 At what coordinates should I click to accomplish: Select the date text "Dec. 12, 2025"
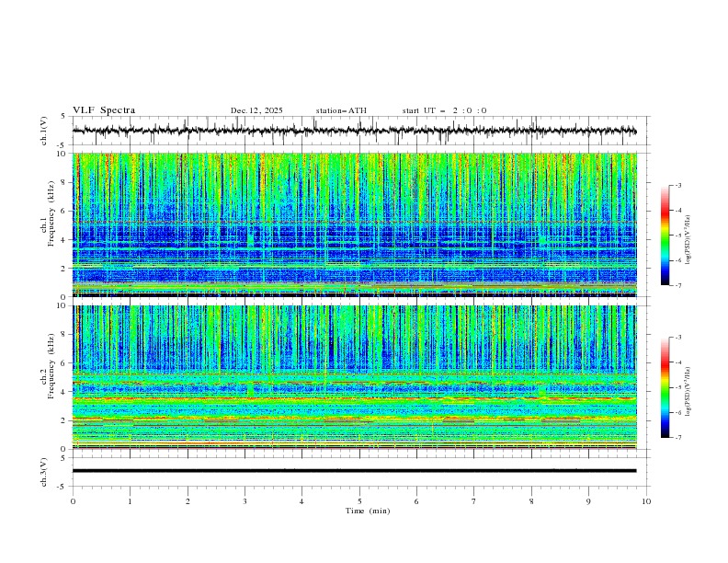(256, 110)
